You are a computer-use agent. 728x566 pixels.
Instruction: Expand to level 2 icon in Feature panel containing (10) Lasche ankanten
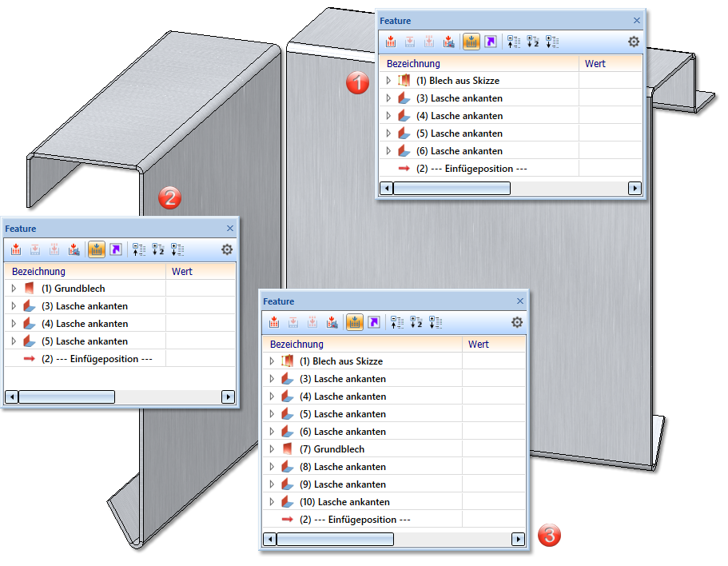click(x=416, y=322)
